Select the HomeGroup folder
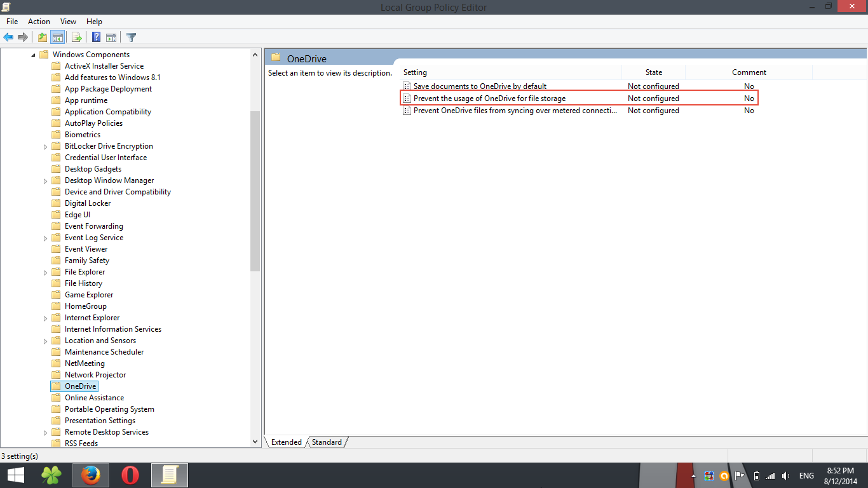This screenshot has height=488, width=868. (86, 306)
